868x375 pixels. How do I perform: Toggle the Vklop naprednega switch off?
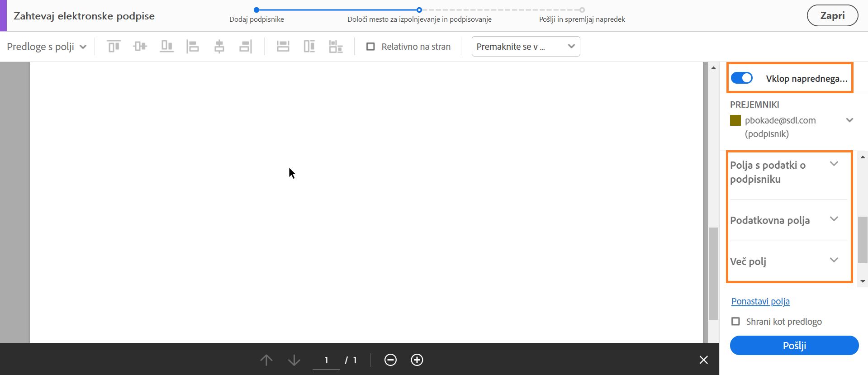pyautogui.click(x=742, y=78)
